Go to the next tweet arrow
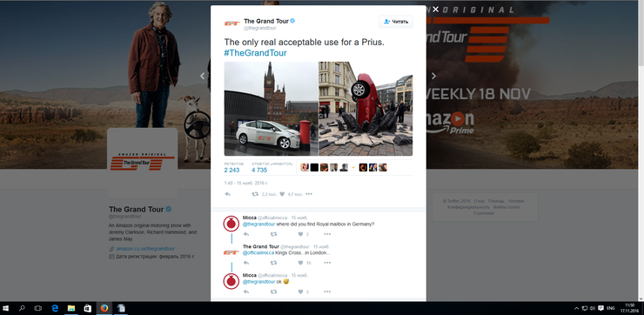Image resolution: width=644 pixels, height=315 pixels. click(433, 76)
